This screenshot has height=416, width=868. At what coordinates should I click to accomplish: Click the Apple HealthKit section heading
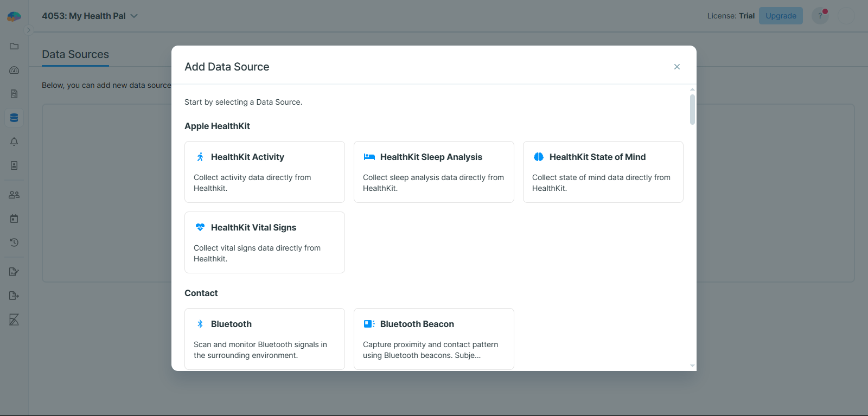pyautogui.click(x=217, y=126)
